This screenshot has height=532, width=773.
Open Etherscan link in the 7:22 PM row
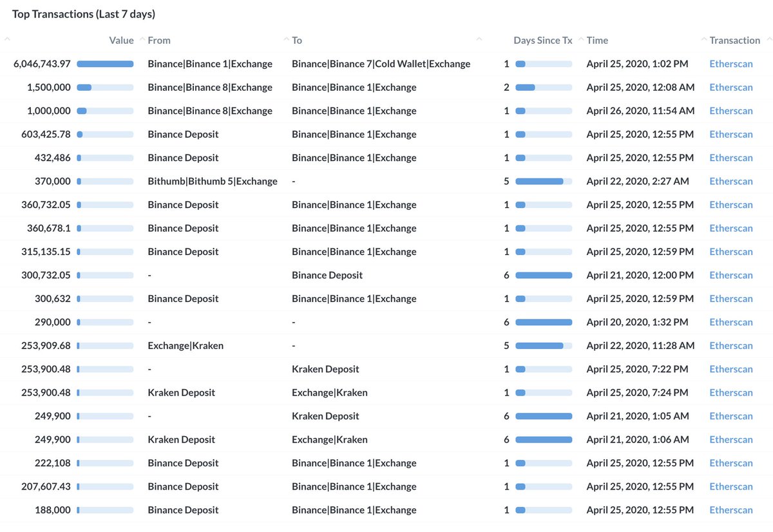[731, 369]
